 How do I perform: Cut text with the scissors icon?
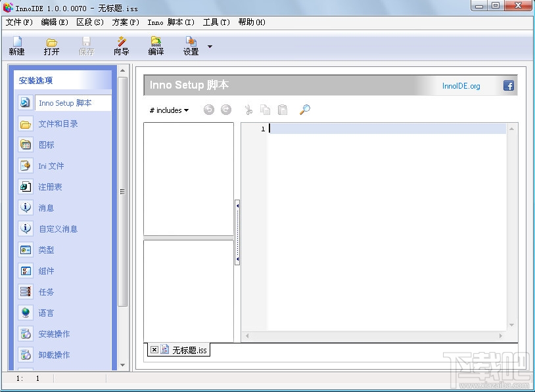click(248, 110)
